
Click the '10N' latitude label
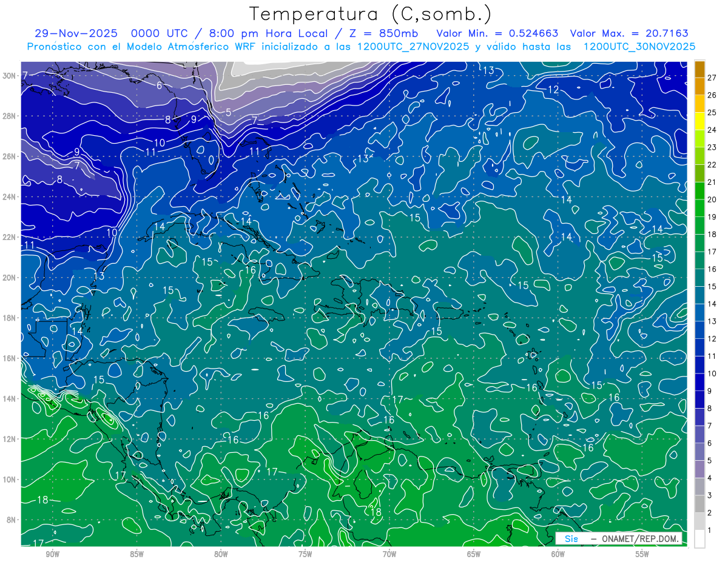pyautogui.click(x=10, y=479)
